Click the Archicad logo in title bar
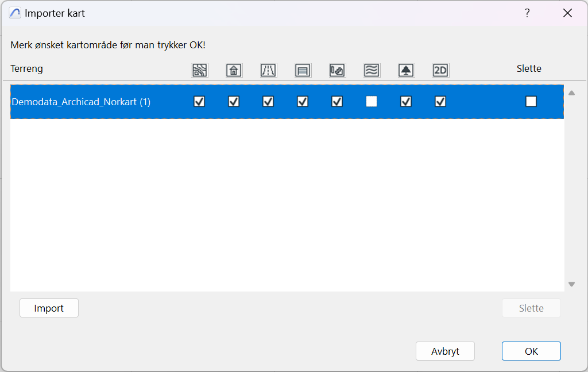The width and height of the screenshot is (588, 372). [15, 13]
